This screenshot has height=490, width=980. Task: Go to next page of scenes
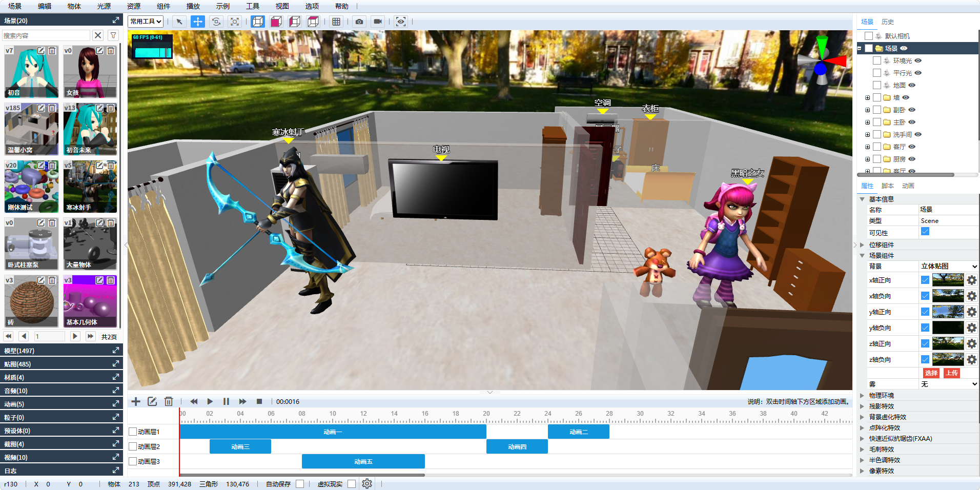click(x=75, y=336)
